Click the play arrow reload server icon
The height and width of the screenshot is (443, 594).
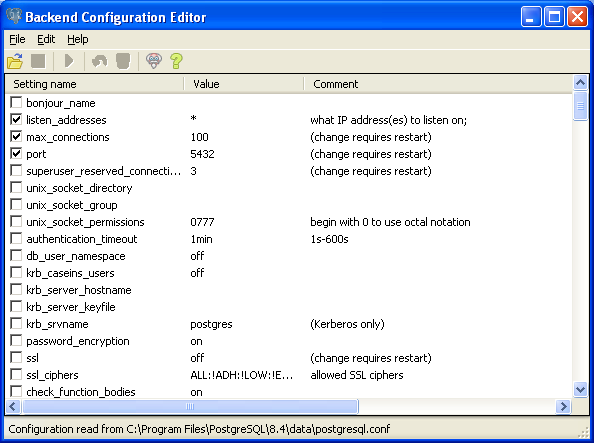[69, 61]
